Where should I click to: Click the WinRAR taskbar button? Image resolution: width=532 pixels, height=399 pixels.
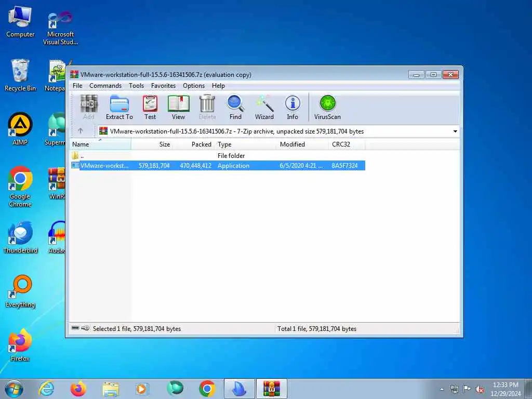coord(271,389)
